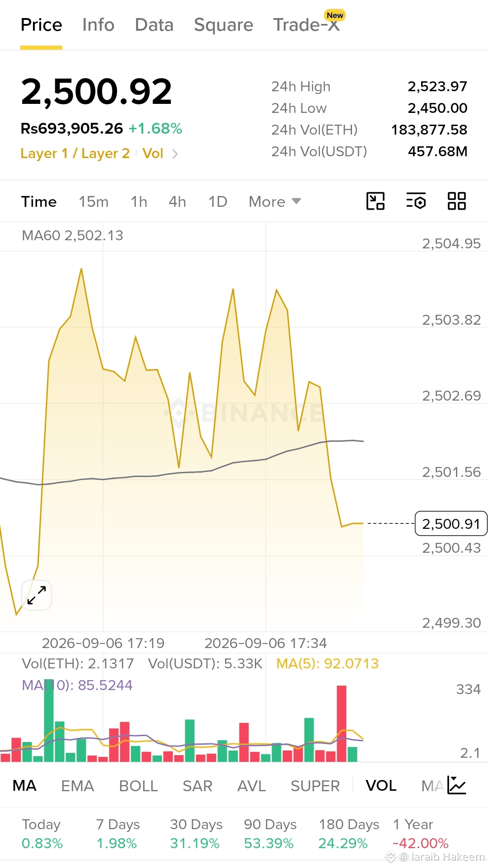Tap the tallest red volume bar
This screenshot has width=488, height=868.
(342, 723)
